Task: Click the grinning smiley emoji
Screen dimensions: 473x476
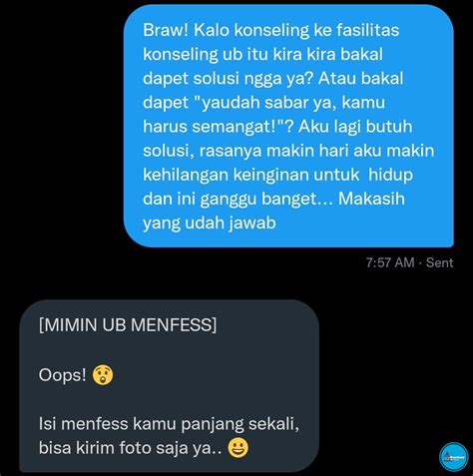Action: click(238, 448)
